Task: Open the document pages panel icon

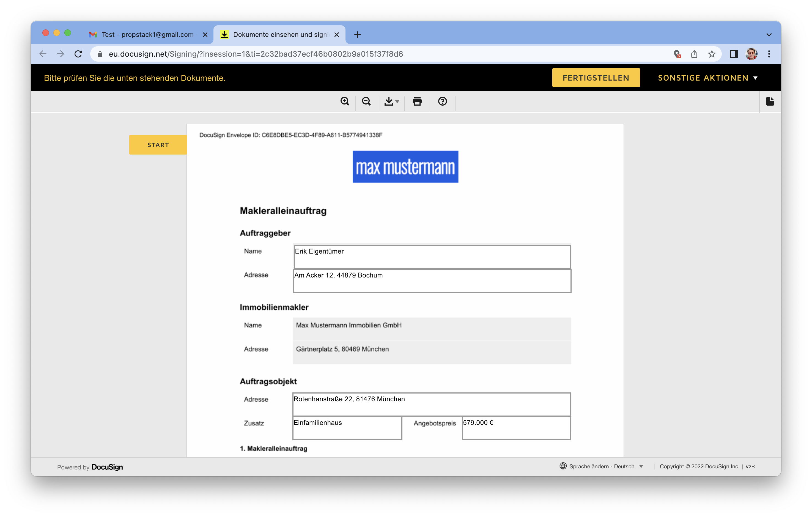Action: pyautogui.click(x=770, y=101)
